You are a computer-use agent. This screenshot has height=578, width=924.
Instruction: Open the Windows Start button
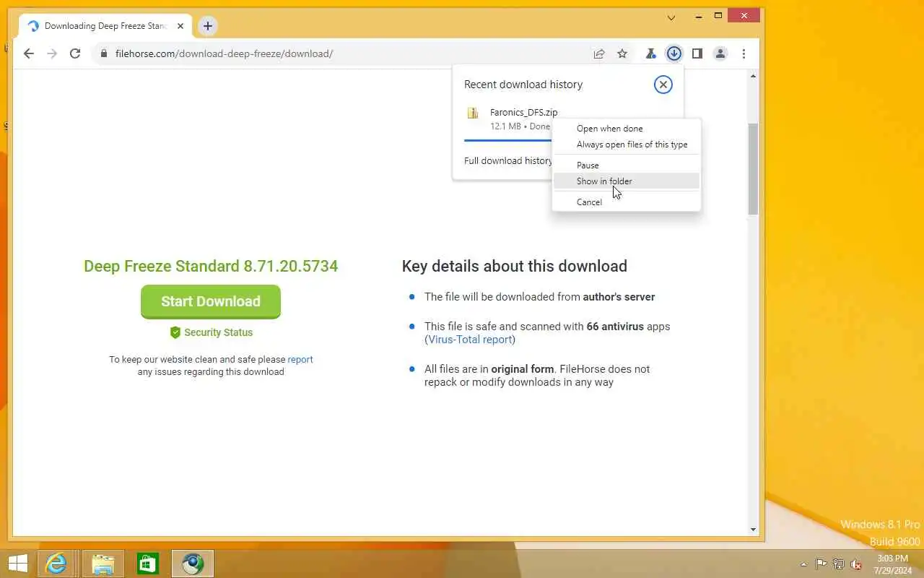17,564
